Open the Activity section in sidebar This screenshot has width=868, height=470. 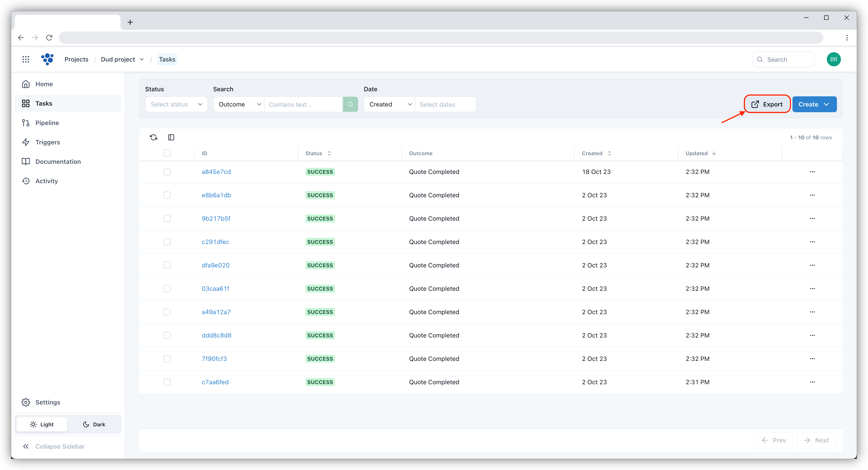[x=46, y=181]
